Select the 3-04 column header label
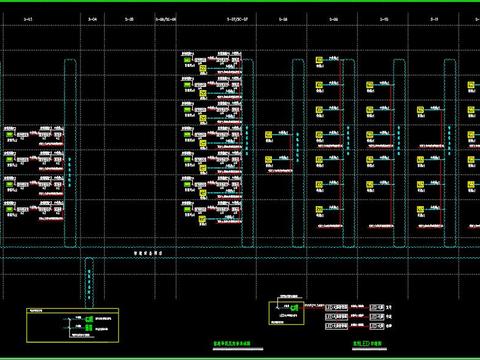Viewport: 480px width, 360px height. pyautogui.click(x=92, y=20)
